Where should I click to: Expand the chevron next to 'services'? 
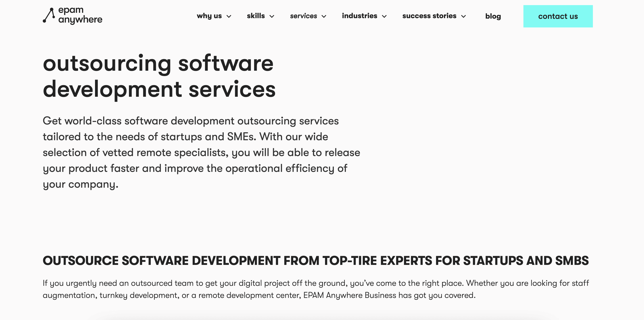coord(324,17)
